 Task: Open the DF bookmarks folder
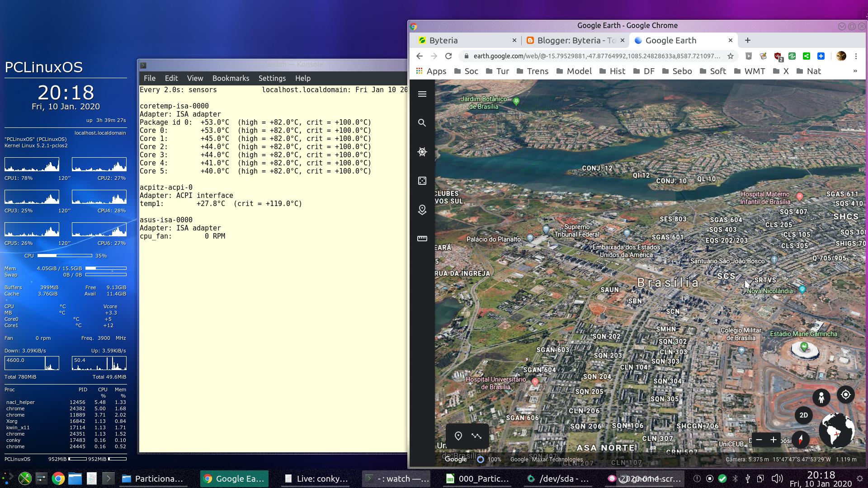[x=644, y=71]
